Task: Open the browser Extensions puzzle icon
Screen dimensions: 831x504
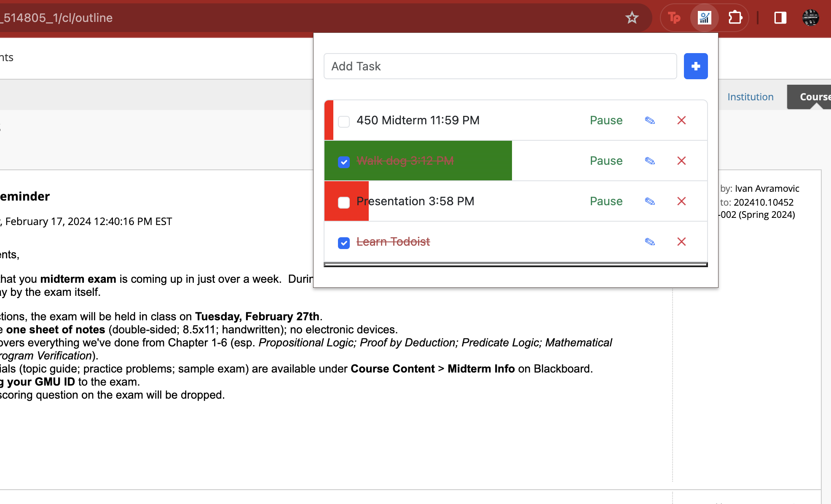Action: pyautogui.click(x=735, y=18)
